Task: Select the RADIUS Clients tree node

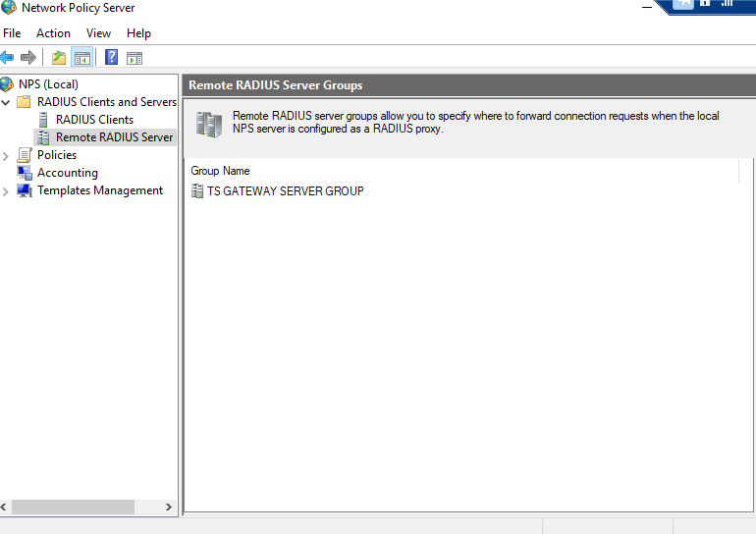Action: coord(94,120)
